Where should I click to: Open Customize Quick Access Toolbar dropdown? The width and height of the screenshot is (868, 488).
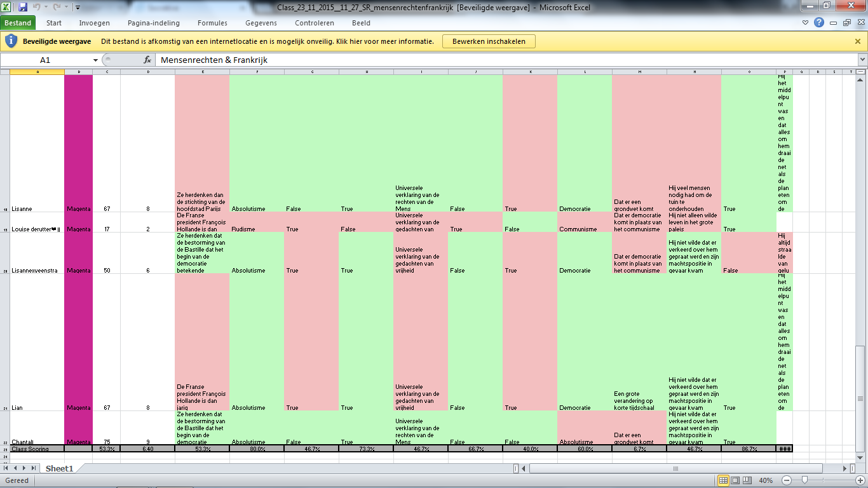point(78,8)
